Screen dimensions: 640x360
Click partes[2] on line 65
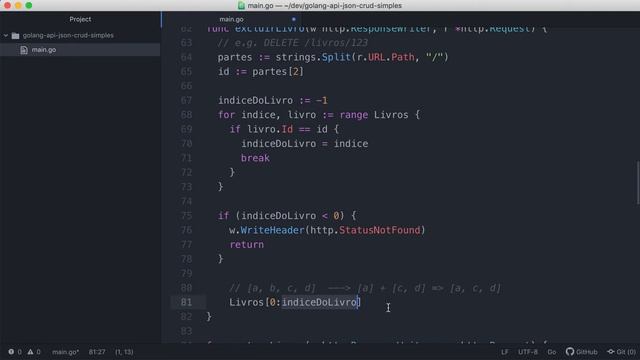(x=278, y=72)
